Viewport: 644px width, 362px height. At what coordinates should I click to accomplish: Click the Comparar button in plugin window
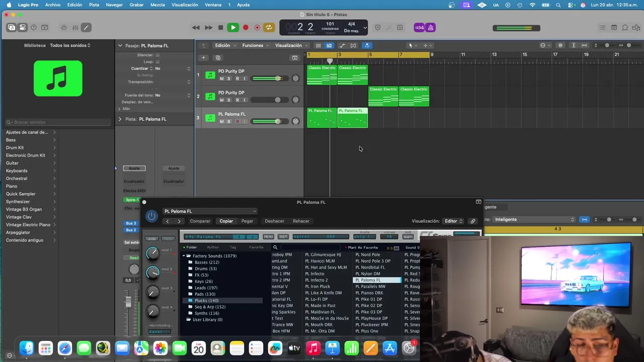click(200, 221)
